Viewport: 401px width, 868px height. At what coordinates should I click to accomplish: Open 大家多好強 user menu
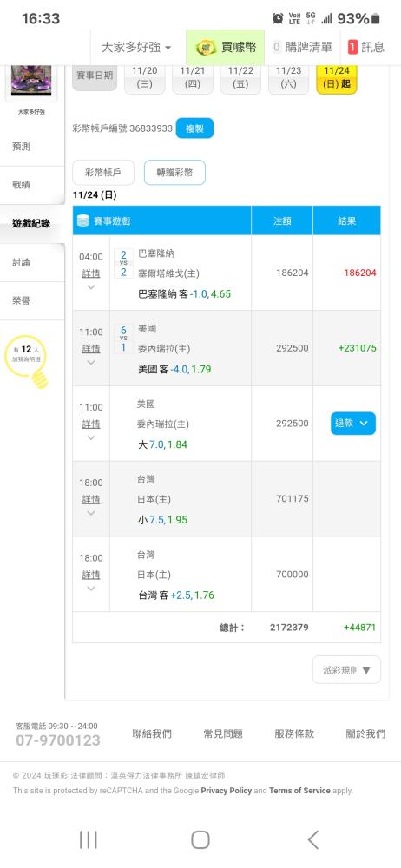pos(136,47)
